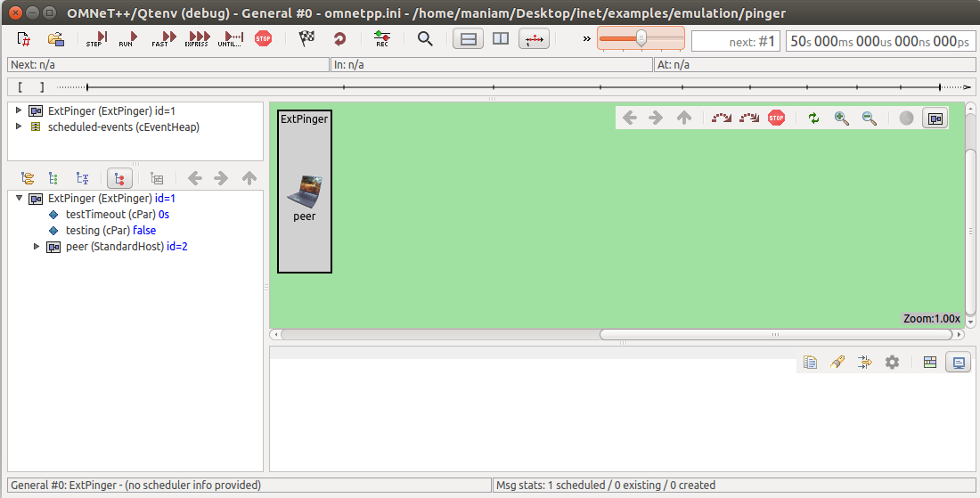The image size is (980, 498).
Task: Click the FAST run button
Action: [162, 39]
